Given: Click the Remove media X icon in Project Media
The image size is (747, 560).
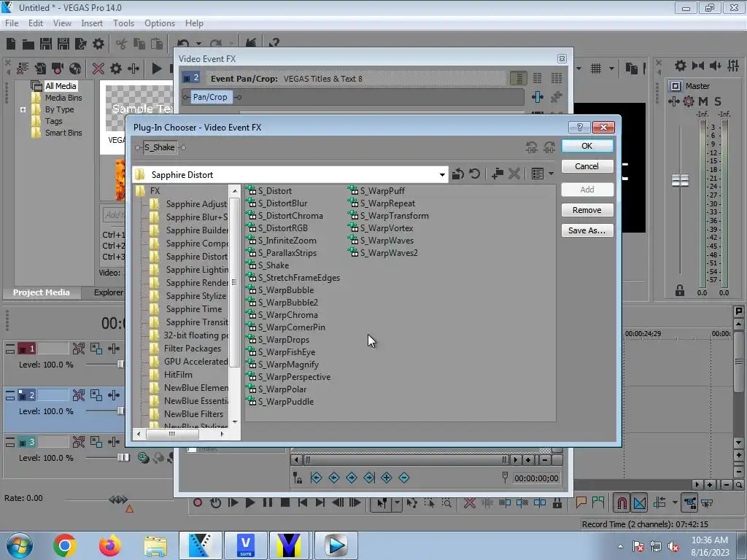Looking at the screenshot, I should 98,69.
